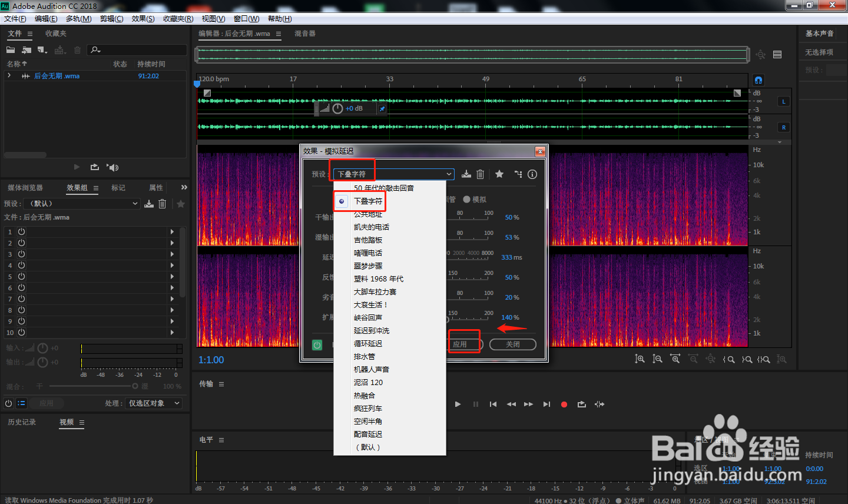
Task: Open the 文件(F) menu
Action: point(15,19)
